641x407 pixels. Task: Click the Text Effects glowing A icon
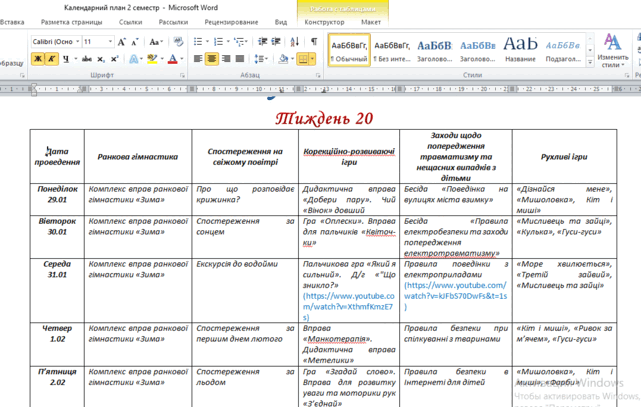point(134,59)
